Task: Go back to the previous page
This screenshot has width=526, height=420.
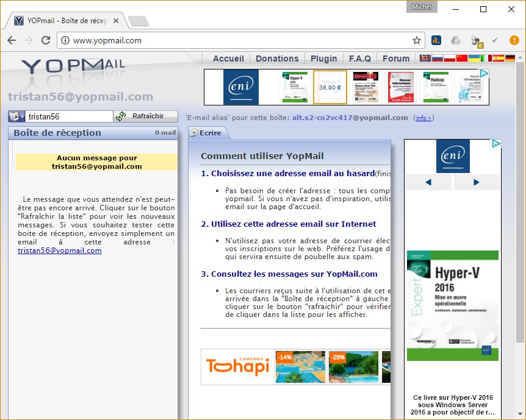Action: pos(12,41)
